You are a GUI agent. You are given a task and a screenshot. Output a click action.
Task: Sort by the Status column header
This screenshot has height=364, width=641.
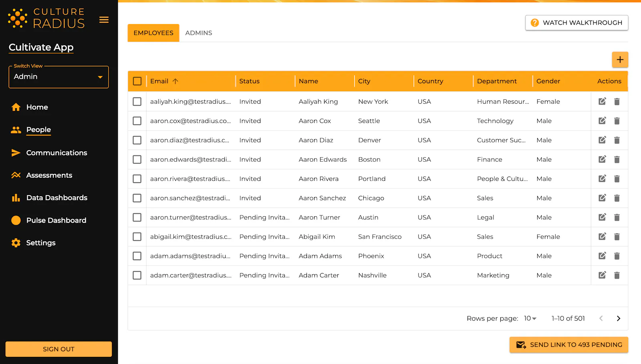coord(250,81)
